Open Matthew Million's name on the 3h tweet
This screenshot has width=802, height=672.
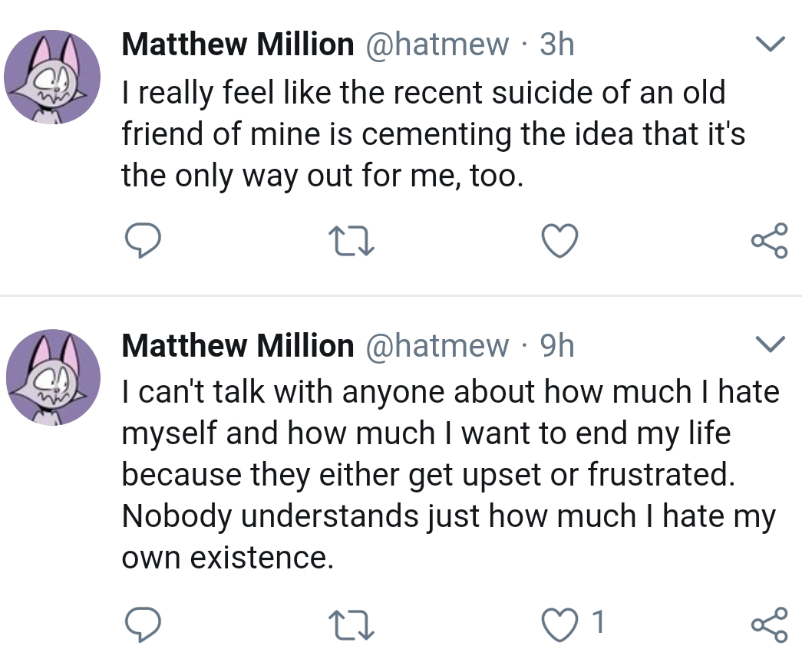237,44
